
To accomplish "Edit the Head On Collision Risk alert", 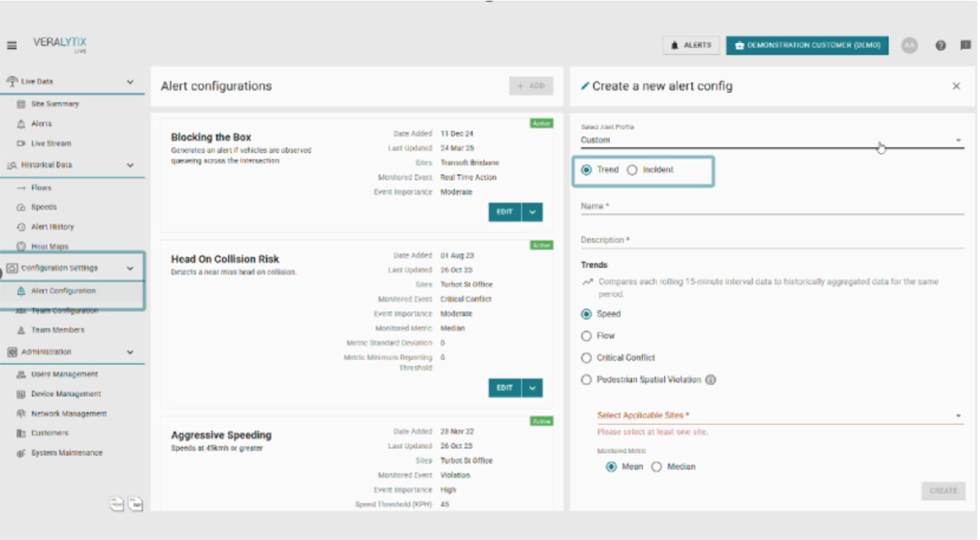I will pos(504,388).
